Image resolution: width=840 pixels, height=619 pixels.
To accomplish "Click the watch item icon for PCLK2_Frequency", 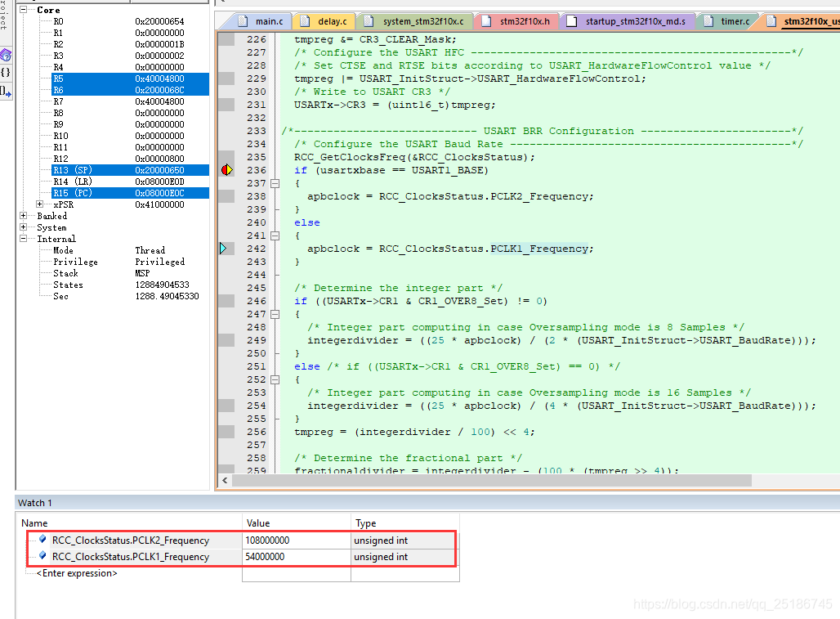I will tap(42, 539).
